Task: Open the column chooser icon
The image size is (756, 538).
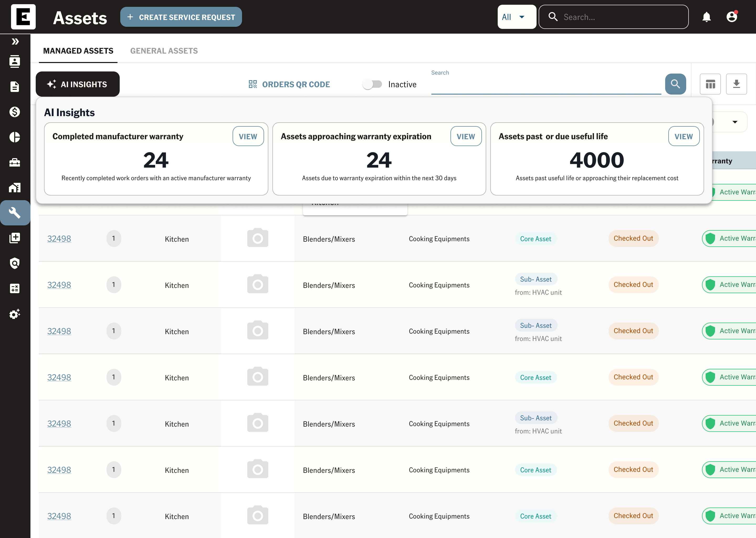Action: pyautogui.click(x=710, y=84)
